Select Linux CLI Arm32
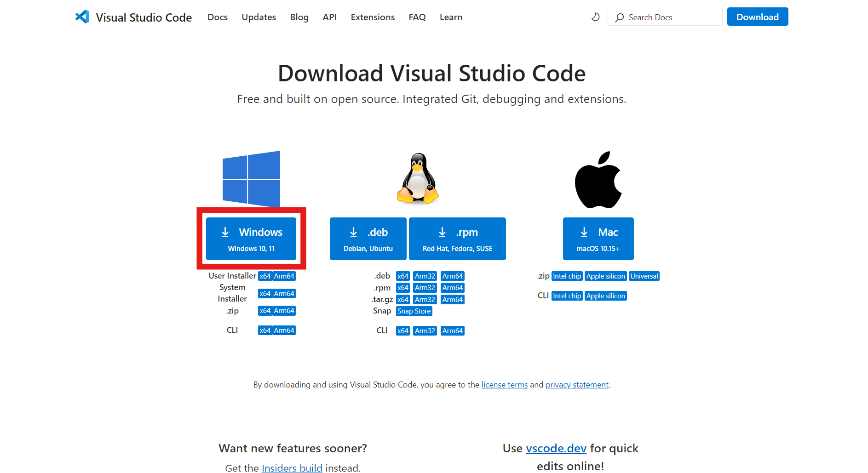 click(x=425, y=331)
